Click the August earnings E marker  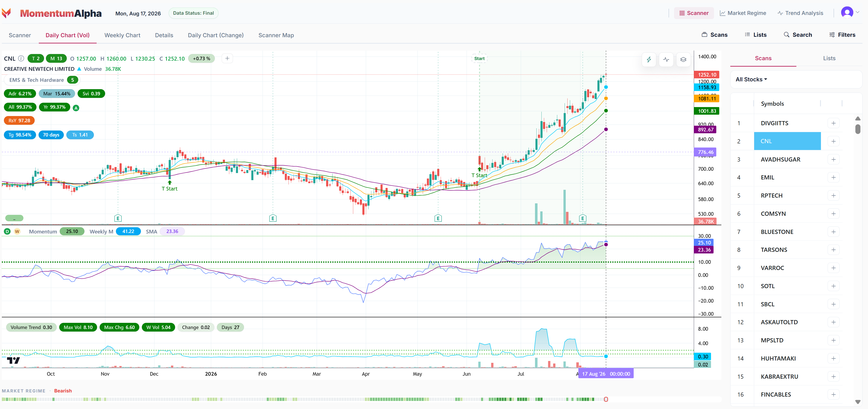(x=582, y=218)
